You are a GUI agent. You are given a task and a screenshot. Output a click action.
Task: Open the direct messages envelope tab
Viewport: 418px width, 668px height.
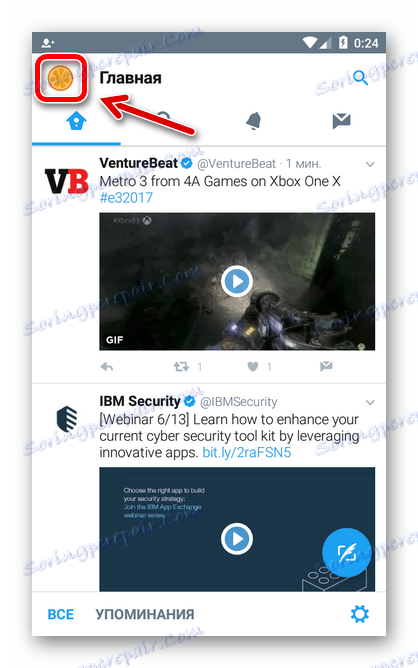pyautogui.click(x=342, y=121)
